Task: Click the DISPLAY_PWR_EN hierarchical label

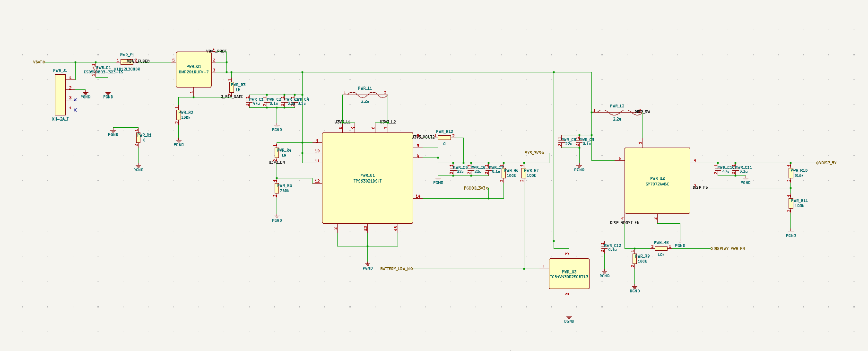Action: click(x=728, y=248)
